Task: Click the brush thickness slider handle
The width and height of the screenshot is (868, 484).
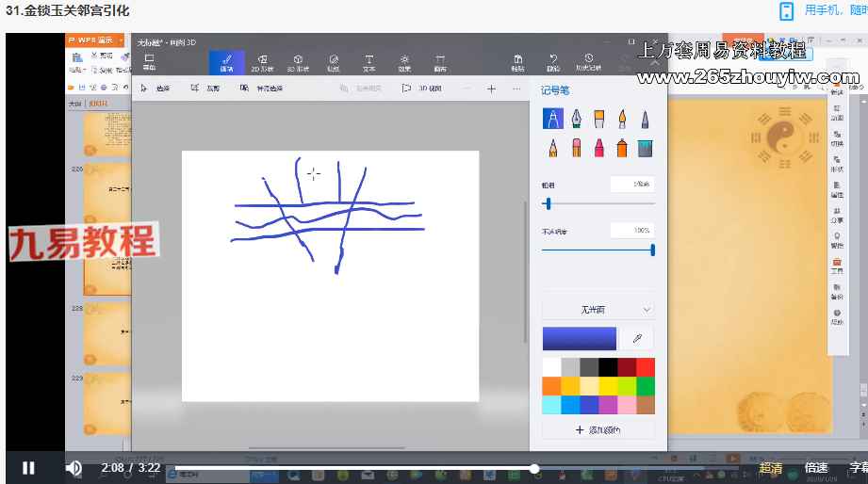Action: coord(548,203)
